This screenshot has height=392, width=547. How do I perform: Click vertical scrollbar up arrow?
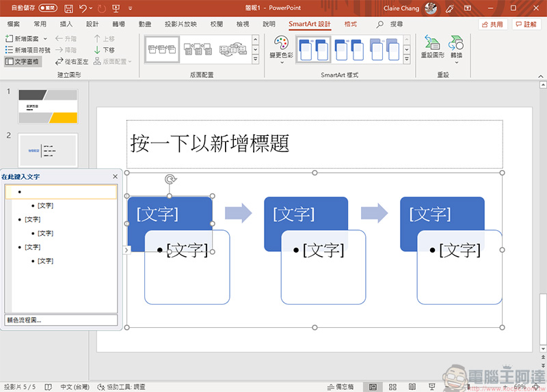543,85
